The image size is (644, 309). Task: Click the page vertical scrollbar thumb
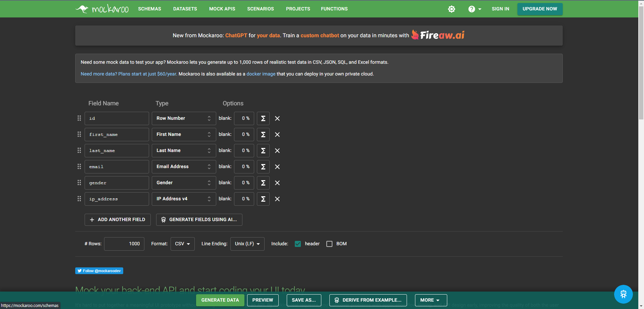(x=641, y=62)
